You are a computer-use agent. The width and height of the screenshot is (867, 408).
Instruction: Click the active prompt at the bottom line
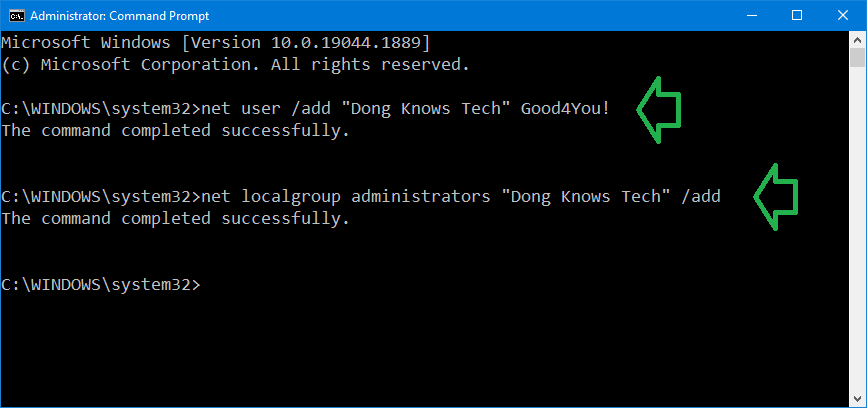pyautogui.click(x=102, y=285)
